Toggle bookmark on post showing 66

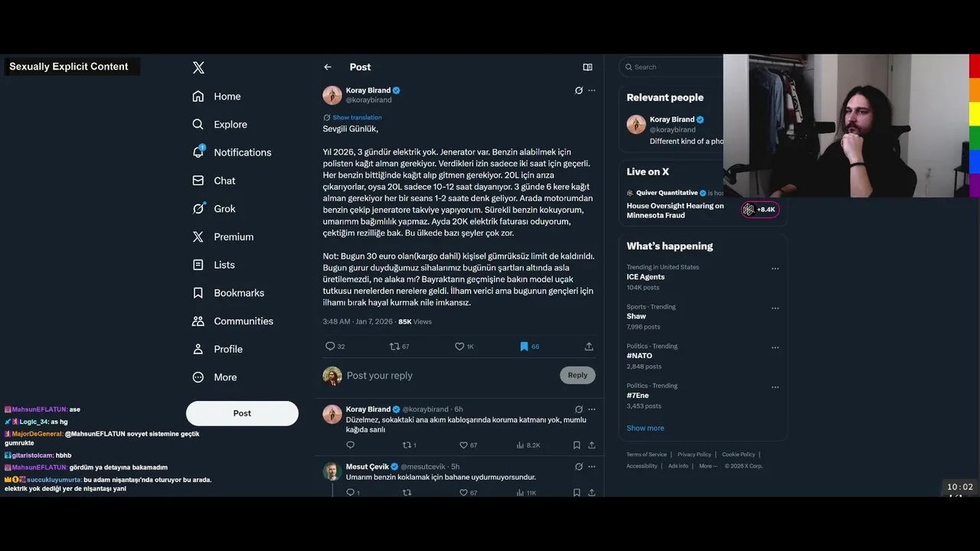tap(529, 347)
